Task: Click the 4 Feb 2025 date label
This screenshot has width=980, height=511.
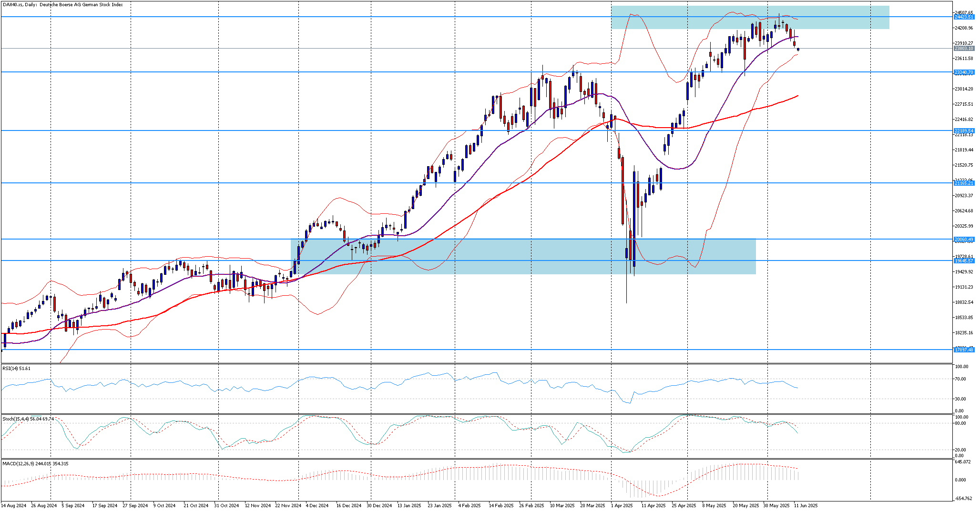Action: [x=470, y=506]
